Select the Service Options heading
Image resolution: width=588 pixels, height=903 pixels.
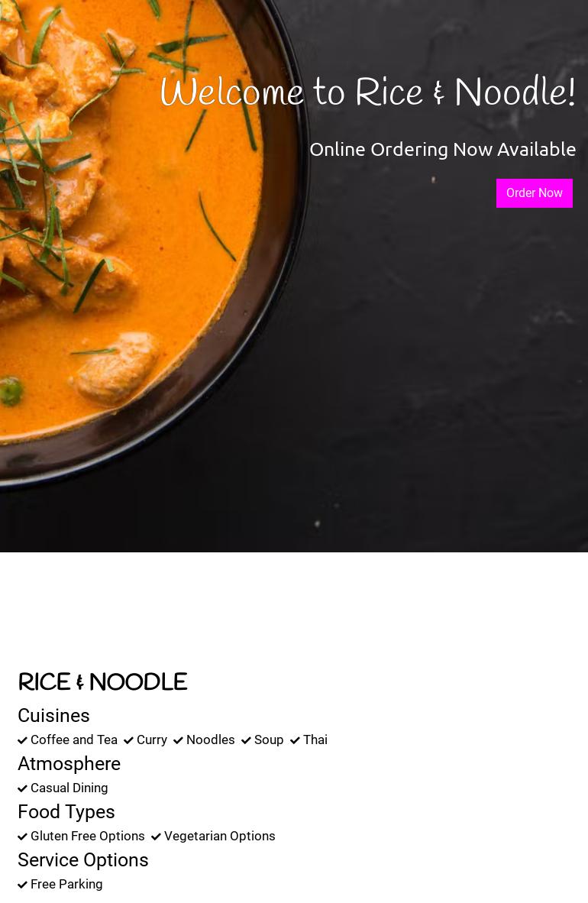click(83, 859)
